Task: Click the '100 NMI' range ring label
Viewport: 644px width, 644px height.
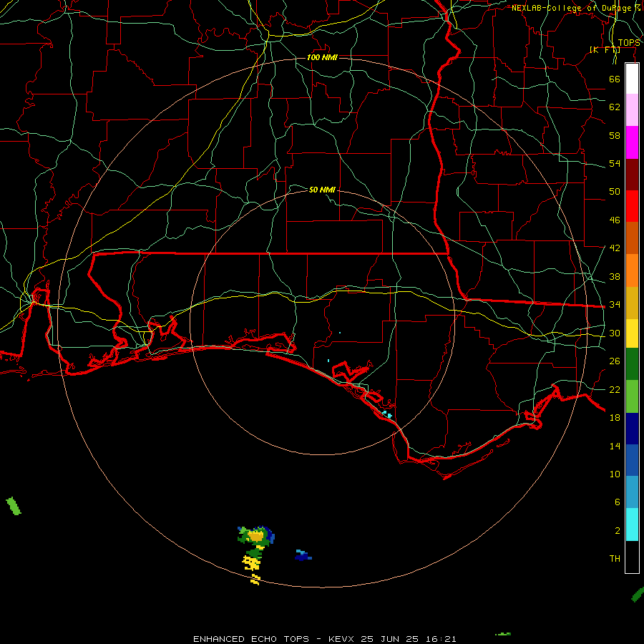Action: point(322,57)
